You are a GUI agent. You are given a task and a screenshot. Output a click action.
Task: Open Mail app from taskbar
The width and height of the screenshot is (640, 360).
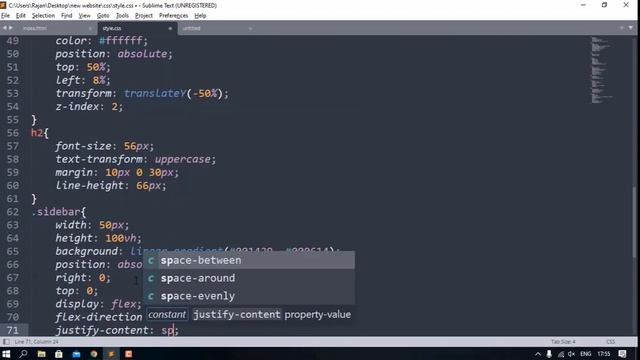coord(76,354)
